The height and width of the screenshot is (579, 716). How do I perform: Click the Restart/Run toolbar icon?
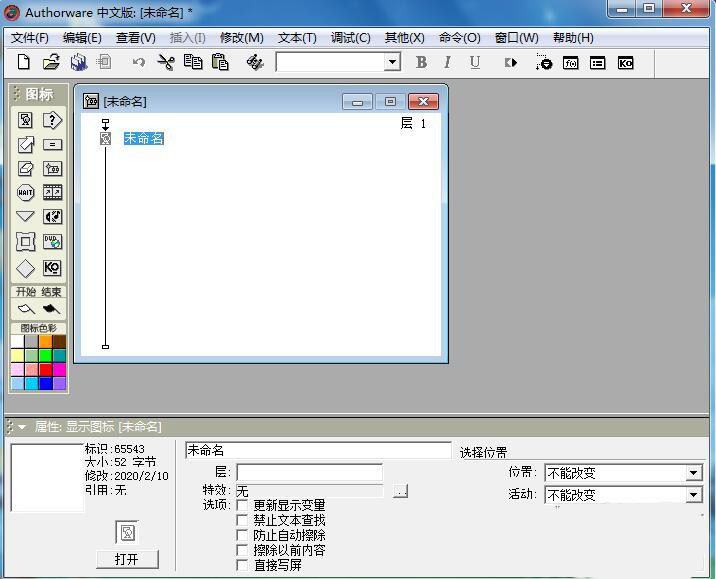[511, 63]
